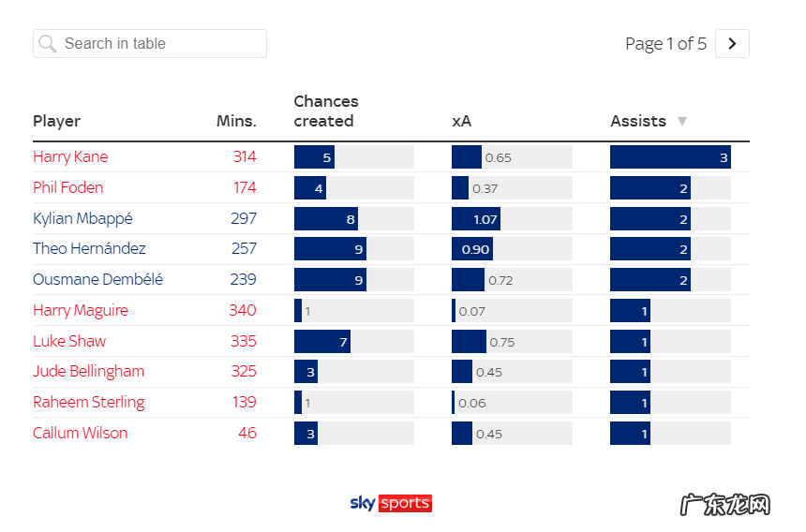This screenshot has width=806, height=532.
Task: Go to next table page arrow
Action: 732,44
